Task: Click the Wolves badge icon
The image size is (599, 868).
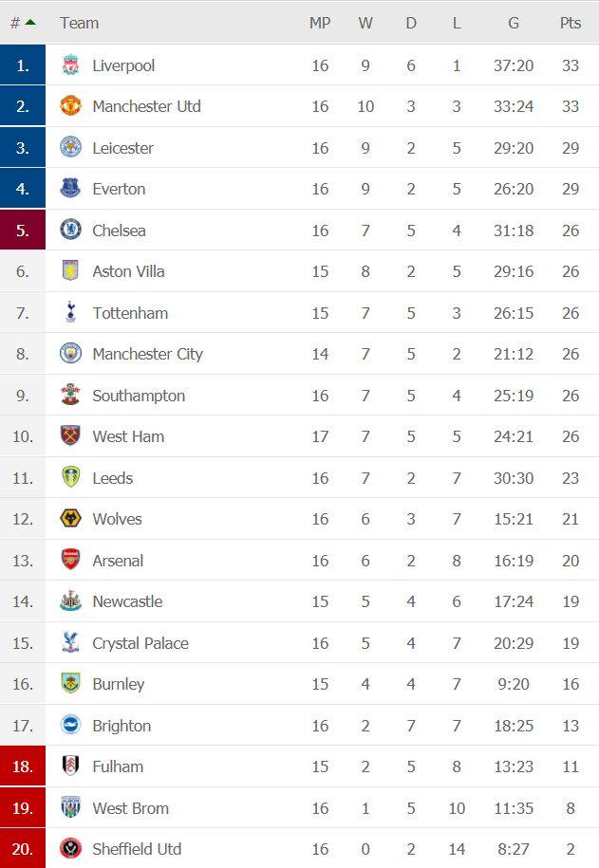Action: click(x=71, y=519)
